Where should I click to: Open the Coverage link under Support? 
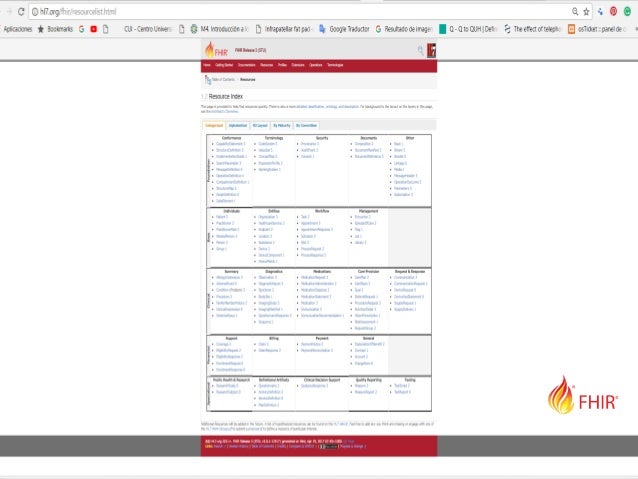pos(223,344)
